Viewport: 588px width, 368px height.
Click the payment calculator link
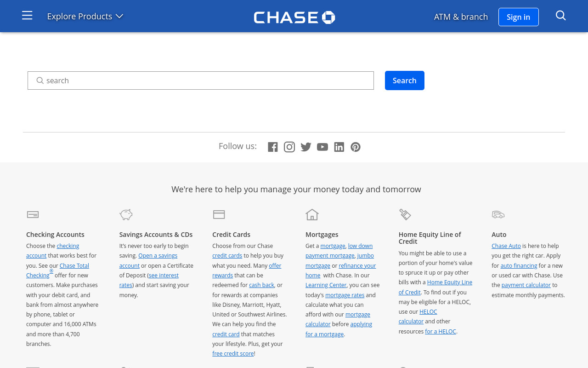[x=526, y=285]
